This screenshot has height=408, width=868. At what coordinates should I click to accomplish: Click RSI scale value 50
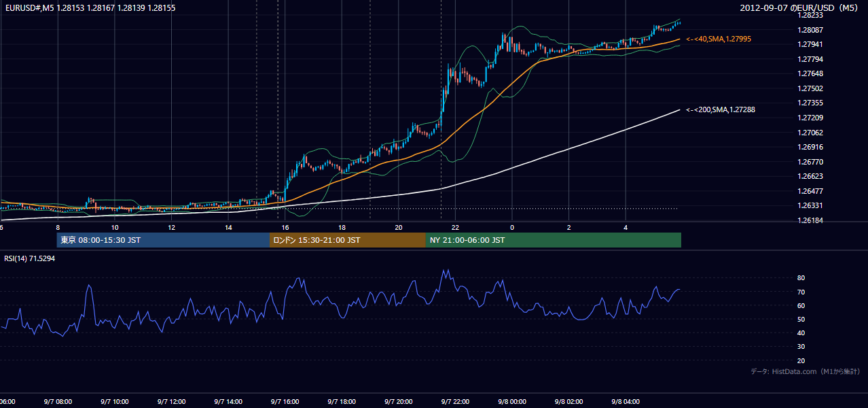point(801,319)
